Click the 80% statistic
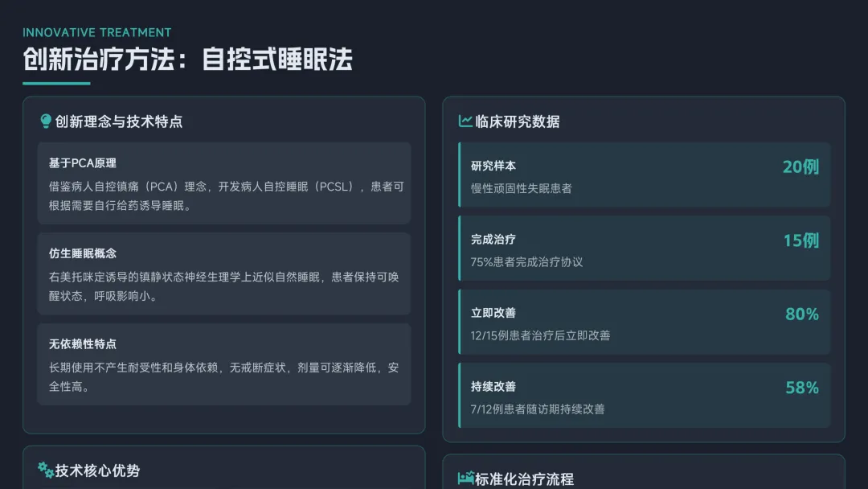This screenshot has width=868, height=489. point(802,314)
